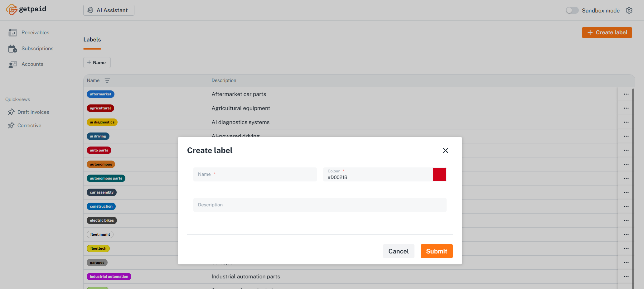Click the industrial automation label tag
The height and width of the screenshot is (289, 644).
point(109,277)
